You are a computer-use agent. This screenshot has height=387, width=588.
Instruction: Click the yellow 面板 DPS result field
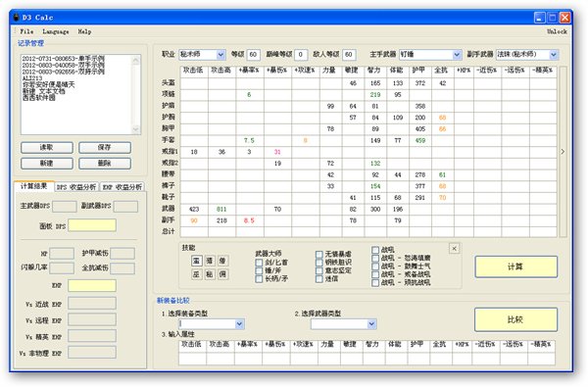tap(92, 225)
